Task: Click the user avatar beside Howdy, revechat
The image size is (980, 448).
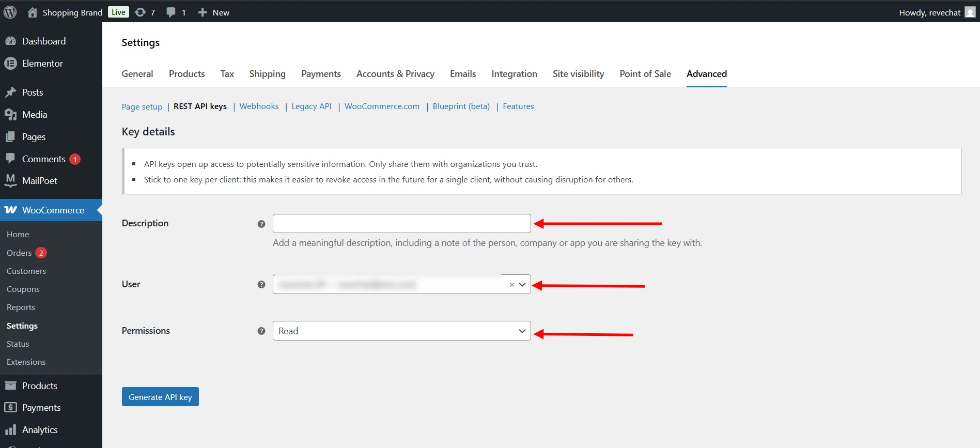Action: pos(970,12)
